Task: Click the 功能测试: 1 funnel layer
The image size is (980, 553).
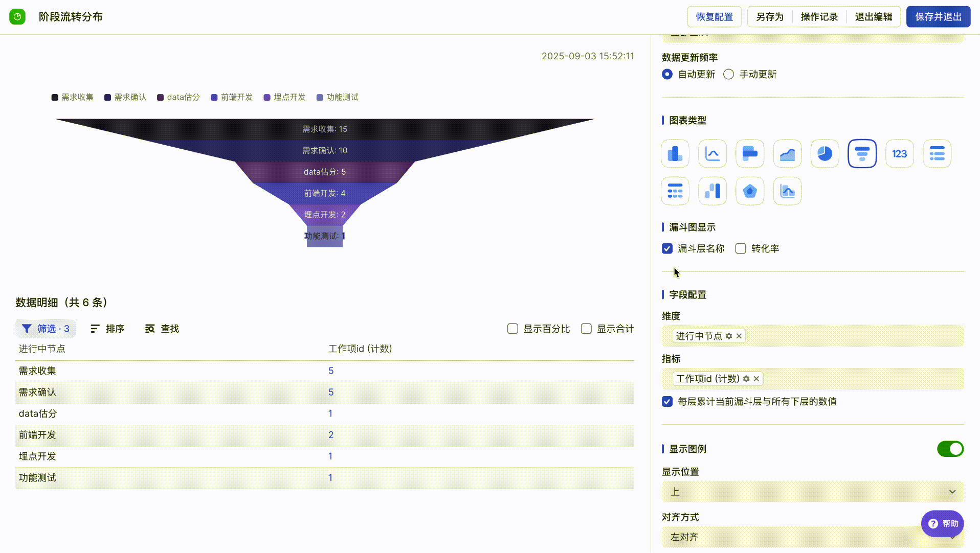Action: click(325, 236)
